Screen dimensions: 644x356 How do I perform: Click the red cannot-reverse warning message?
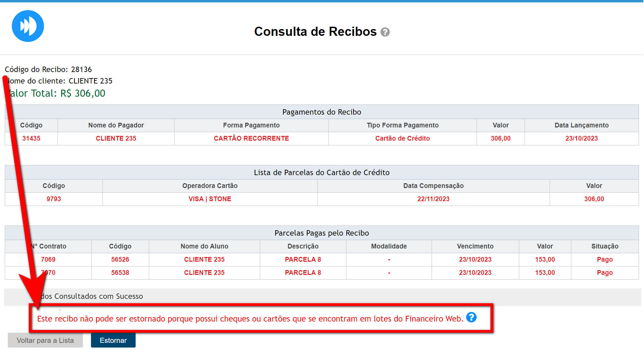coord(250,319)
